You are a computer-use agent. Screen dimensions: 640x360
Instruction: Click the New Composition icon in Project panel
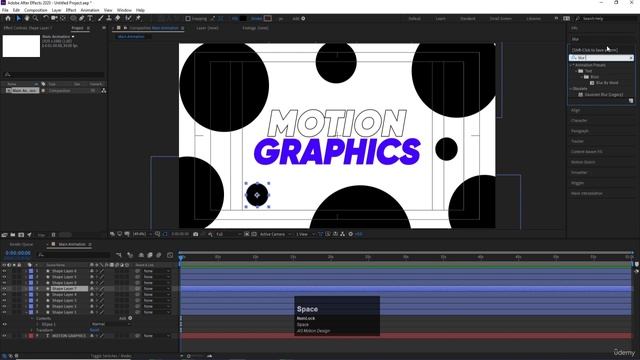coord(21,235)
